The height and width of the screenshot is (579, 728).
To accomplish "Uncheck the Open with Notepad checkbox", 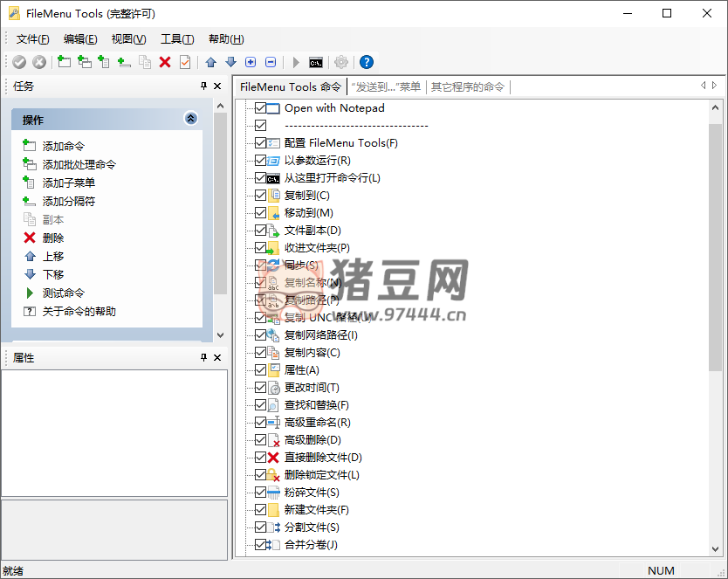I will click(x=260, y=108).
